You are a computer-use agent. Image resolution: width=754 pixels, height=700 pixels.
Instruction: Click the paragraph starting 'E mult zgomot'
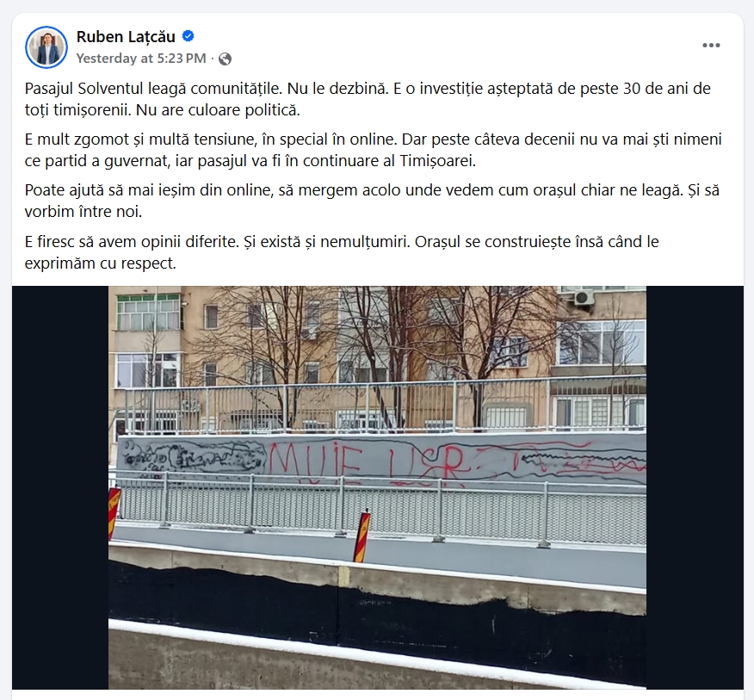pyautogui.click(x=374, y=150)
